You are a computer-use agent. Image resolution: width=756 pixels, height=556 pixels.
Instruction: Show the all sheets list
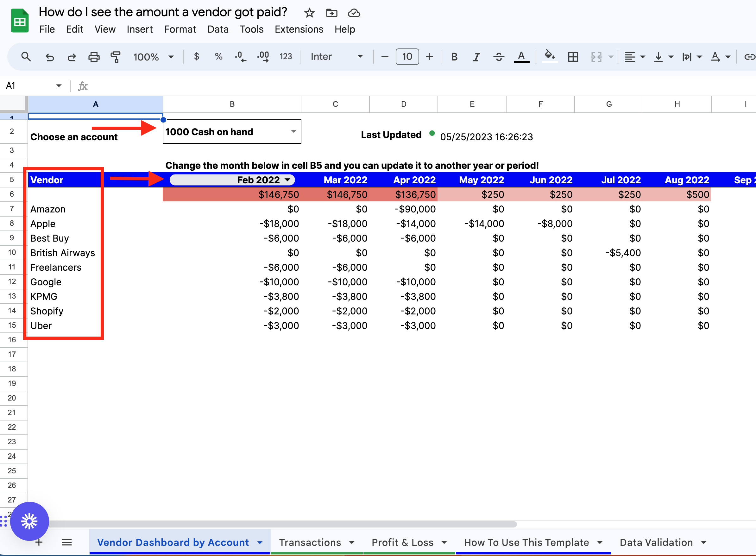coord(66,542)
